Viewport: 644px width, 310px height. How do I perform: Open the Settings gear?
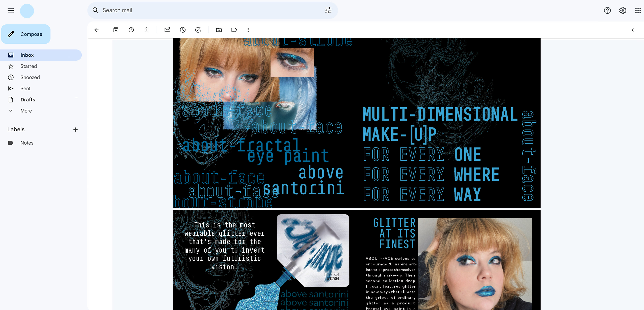(623, 11)
